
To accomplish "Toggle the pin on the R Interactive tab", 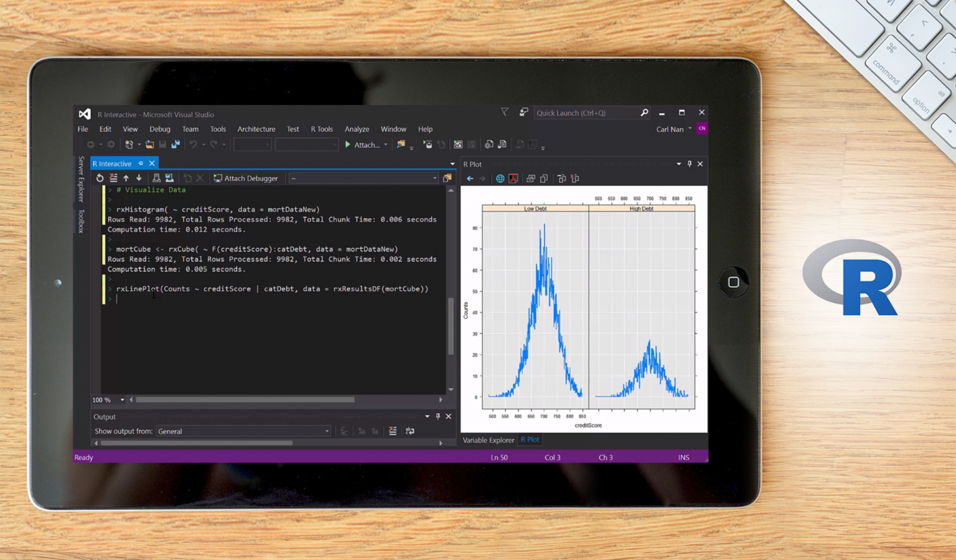I will pos(141,164).
